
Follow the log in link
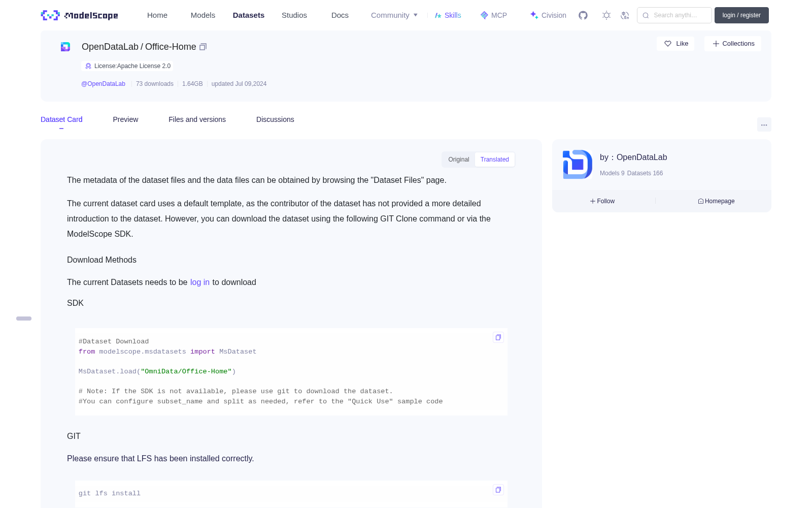point(200,282)
